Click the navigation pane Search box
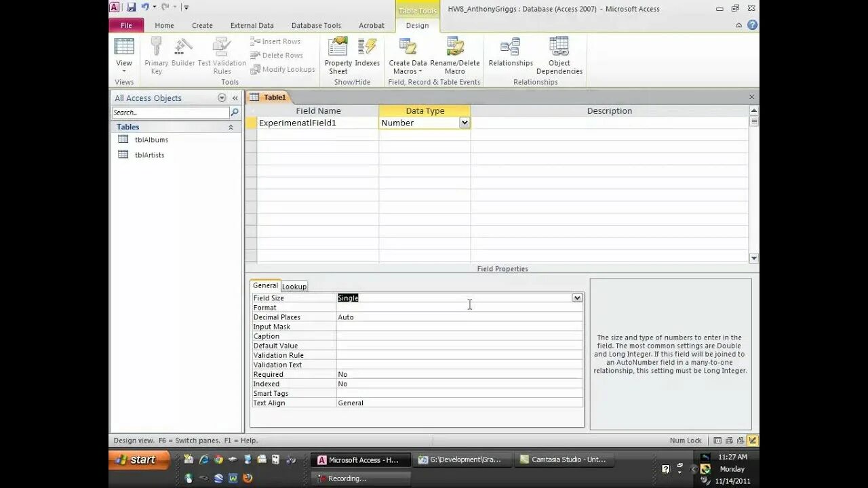Viewport: 868px width, 488px height. (170, 113)
